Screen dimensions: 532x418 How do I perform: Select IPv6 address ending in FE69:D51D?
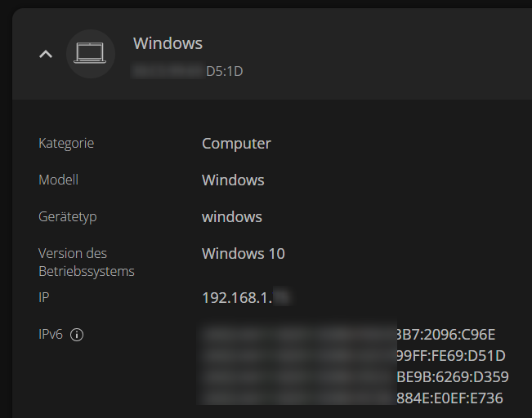351,356
